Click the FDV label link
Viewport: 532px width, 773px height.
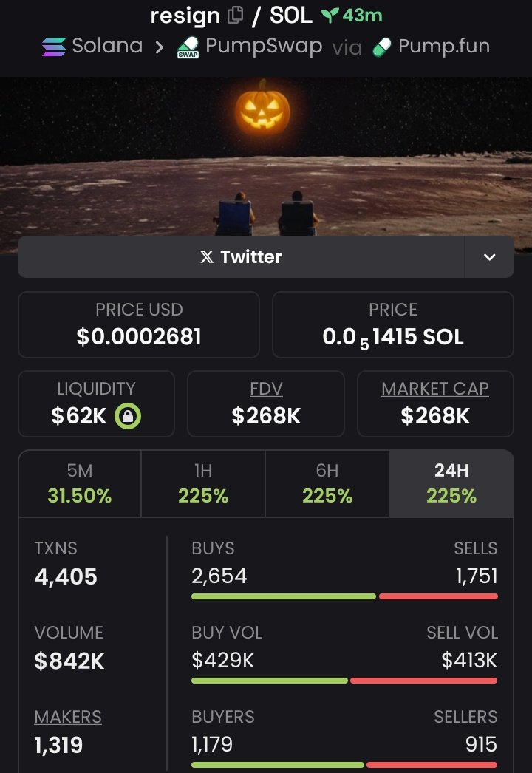tap(266, 389)
